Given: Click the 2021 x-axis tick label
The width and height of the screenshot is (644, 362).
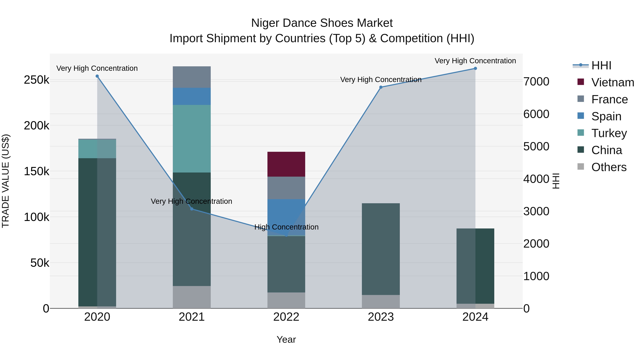Looking at the screenshot, I should (x=192, y=317).
